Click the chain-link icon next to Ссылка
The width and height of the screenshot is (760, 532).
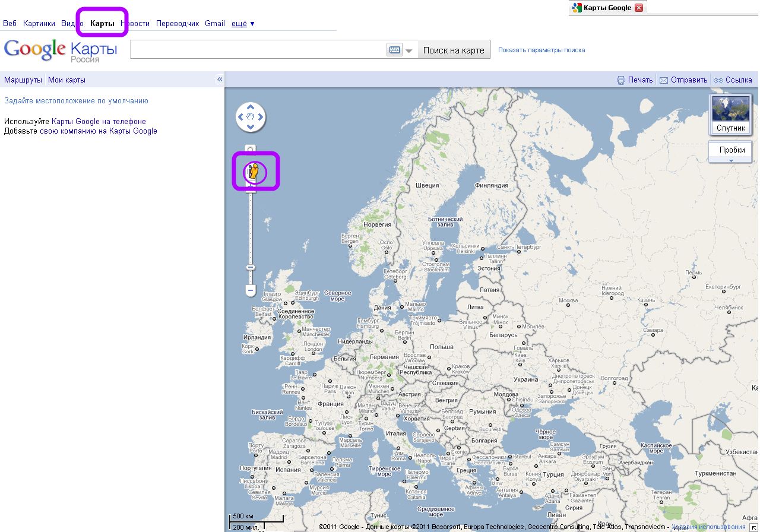pyautogui.click(x=718, y=80)
